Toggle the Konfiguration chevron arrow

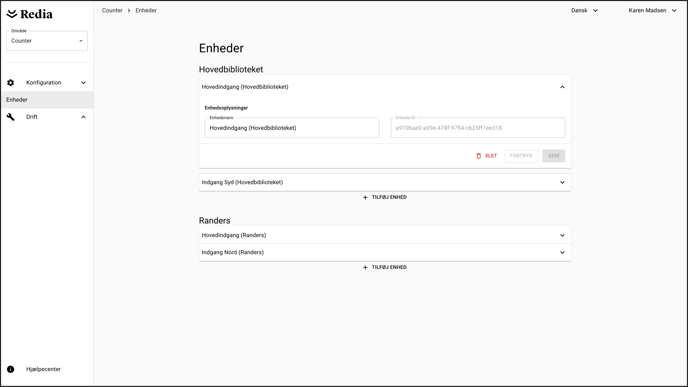tap(83, 82)
